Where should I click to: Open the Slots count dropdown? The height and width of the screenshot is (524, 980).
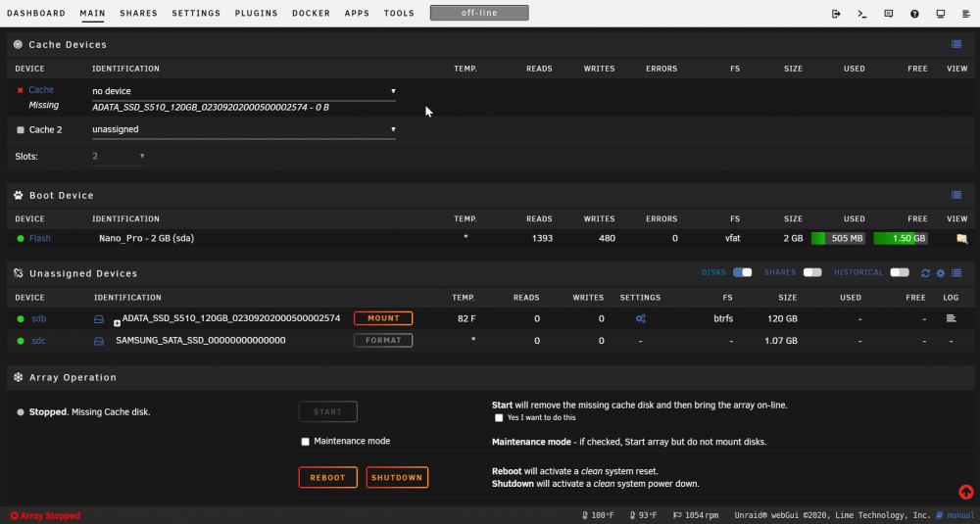pos(119,156)
